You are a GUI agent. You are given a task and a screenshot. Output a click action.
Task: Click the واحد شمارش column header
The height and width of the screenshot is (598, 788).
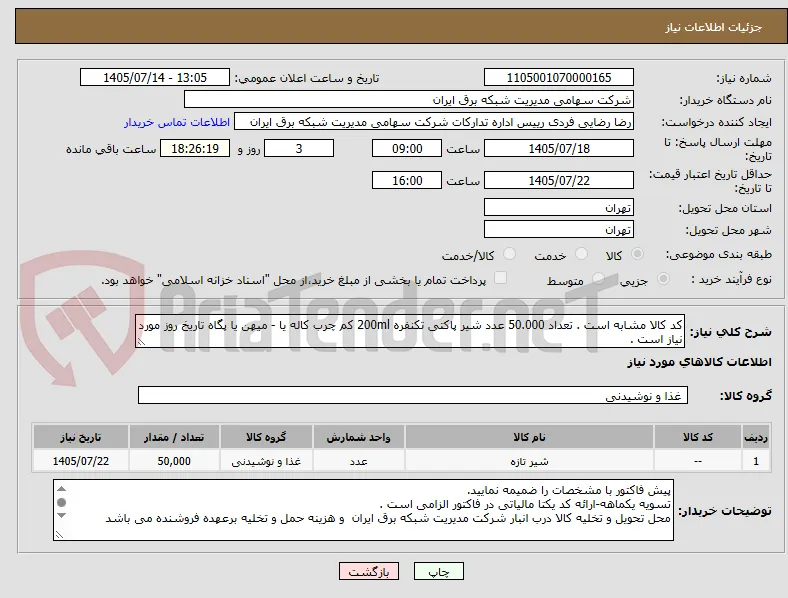click(358, 437)
